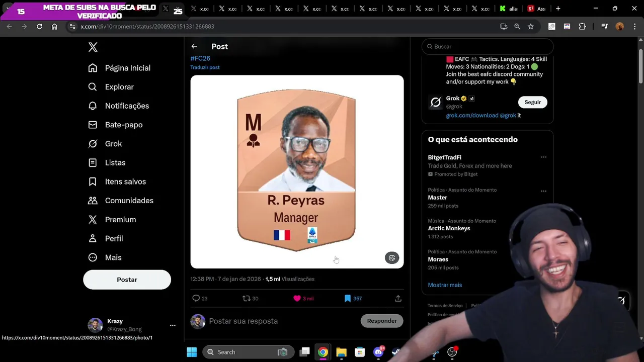Open Discord from the taskbar
The image size is (644, 362).
(378, 352)
